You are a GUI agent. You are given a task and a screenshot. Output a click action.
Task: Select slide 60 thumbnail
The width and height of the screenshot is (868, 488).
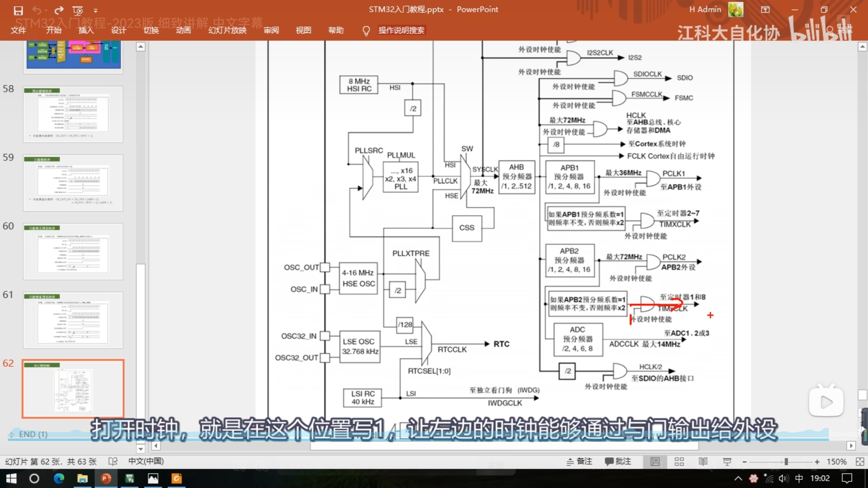[x=73, y=251]
